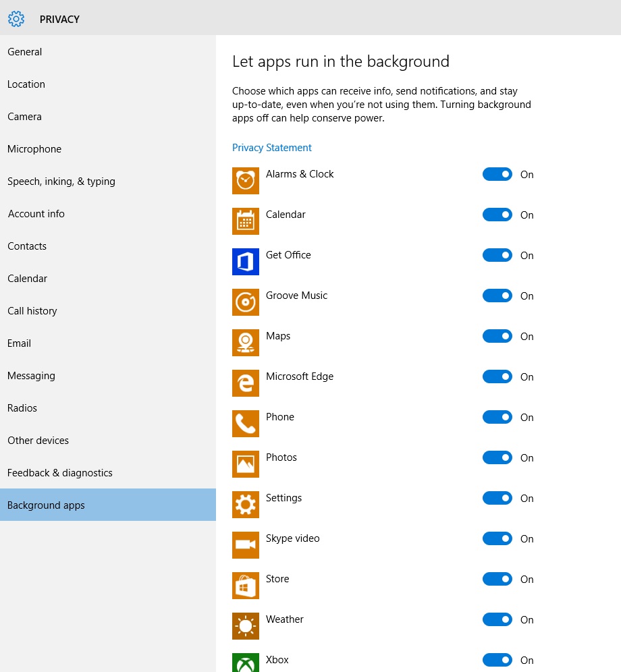Click the PRIVACY header title

coord(59,20)
